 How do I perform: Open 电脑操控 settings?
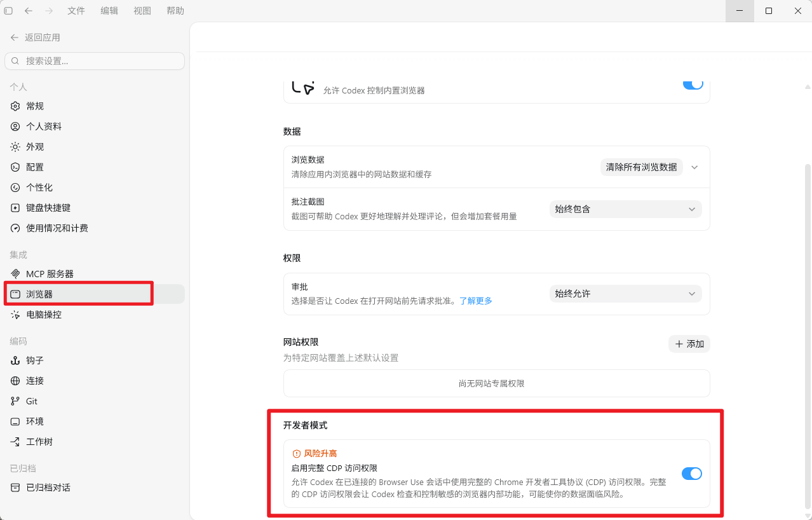[95, 315]
